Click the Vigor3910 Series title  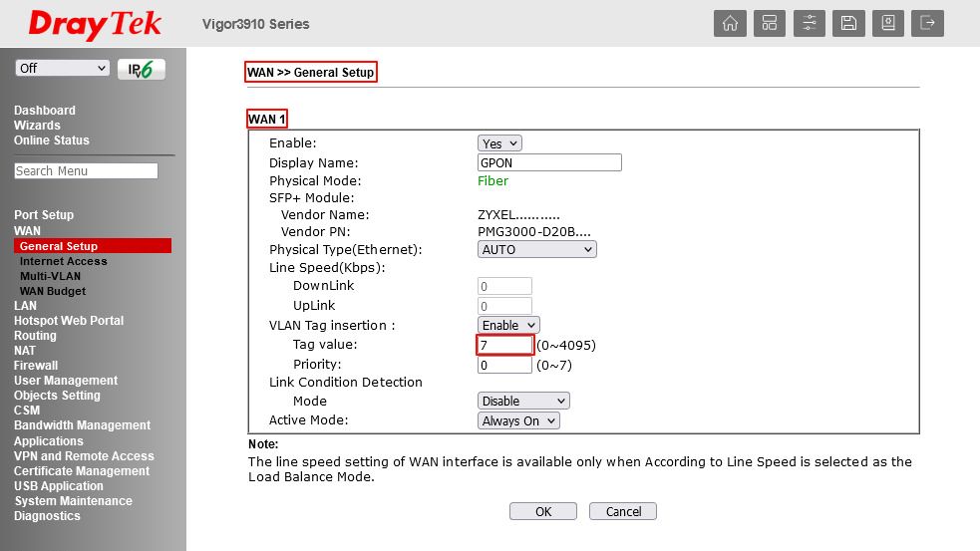click(x=255, y=24)
